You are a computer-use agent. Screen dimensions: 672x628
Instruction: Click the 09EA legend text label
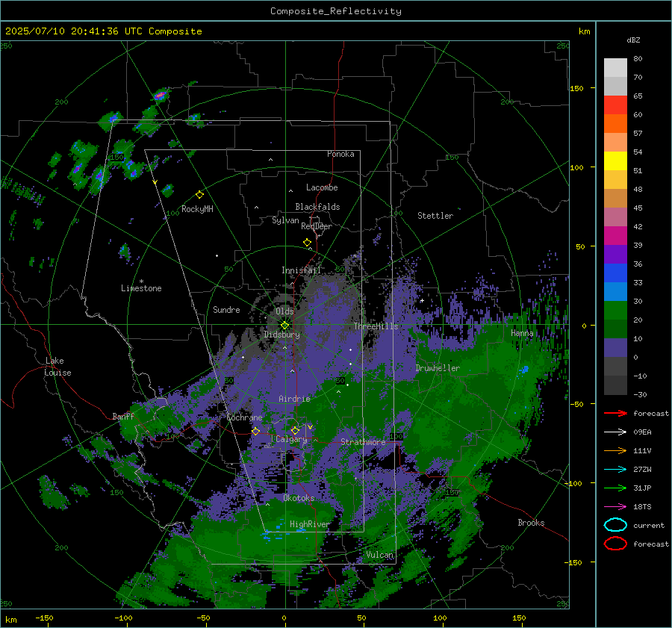pos(642,432)
